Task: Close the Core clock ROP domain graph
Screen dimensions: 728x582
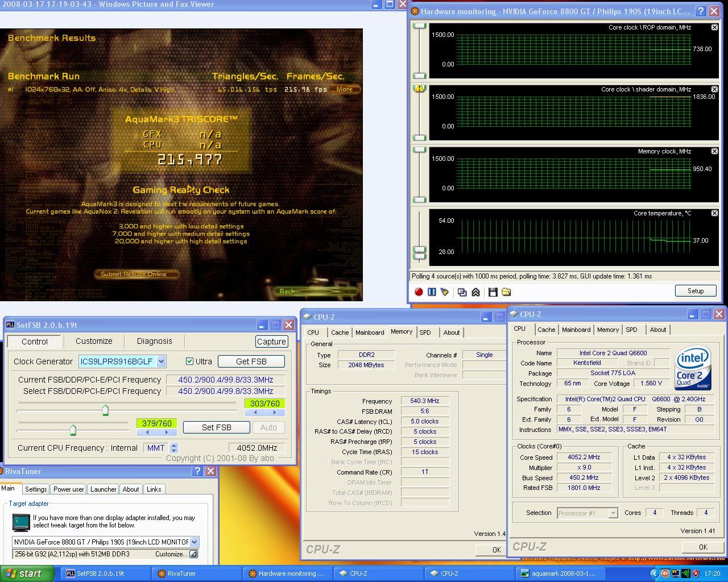Action: [714, 27]
